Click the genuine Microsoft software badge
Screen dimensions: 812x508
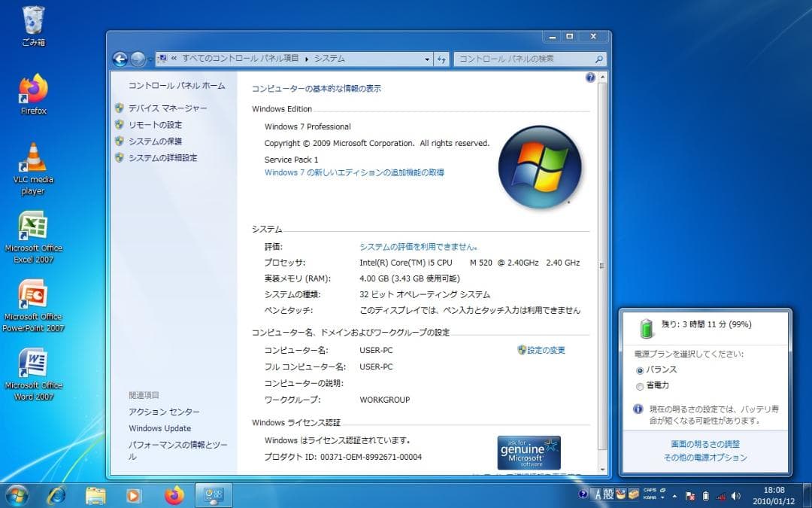529,451
